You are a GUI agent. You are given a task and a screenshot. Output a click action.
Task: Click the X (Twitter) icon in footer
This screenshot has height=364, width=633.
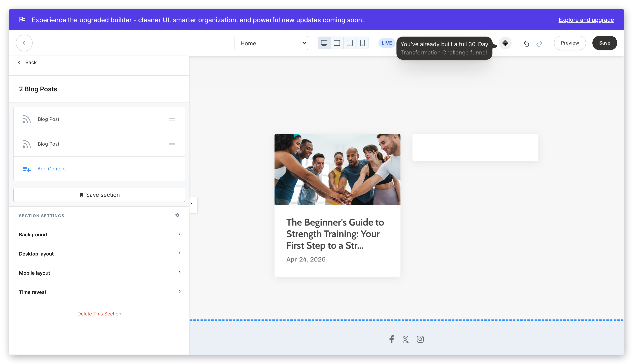pos(405,339)
